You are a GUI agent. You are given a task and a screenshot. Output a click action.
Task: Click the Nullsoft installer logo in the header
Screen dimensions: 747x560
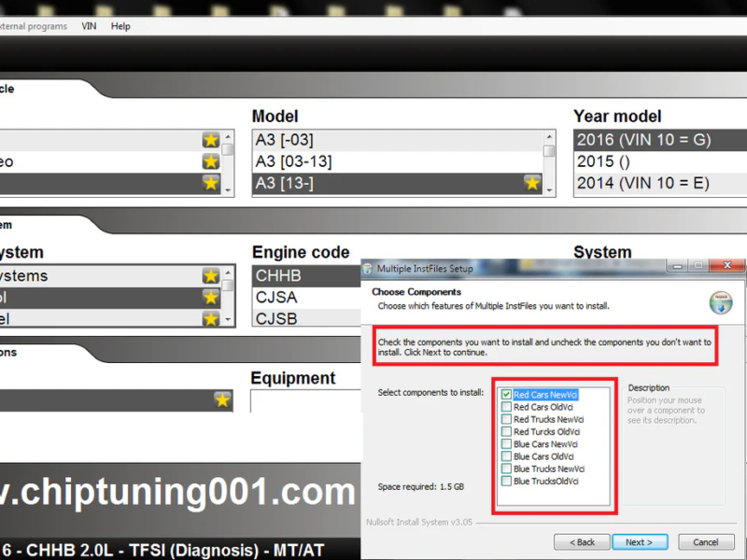click(x=720, y=302)
